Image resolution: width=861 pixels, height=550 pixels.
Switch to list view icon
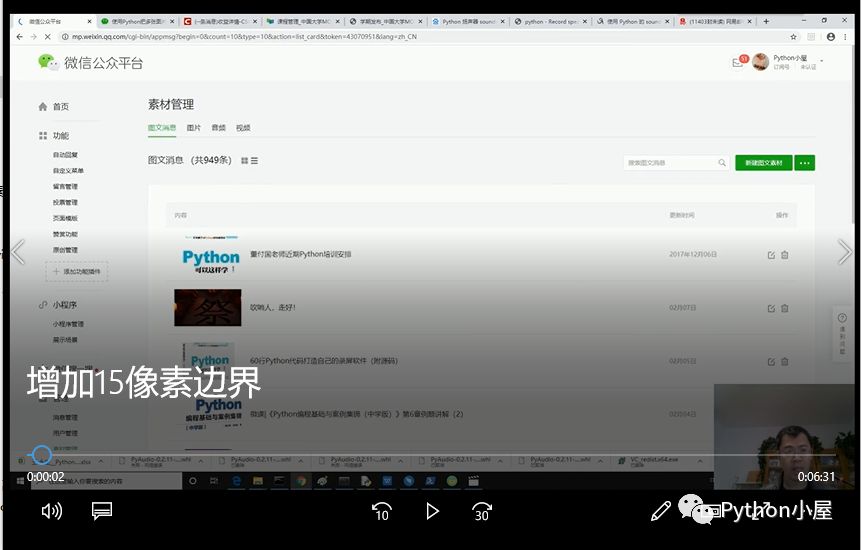pyautogui.click(x=254, y=161)
